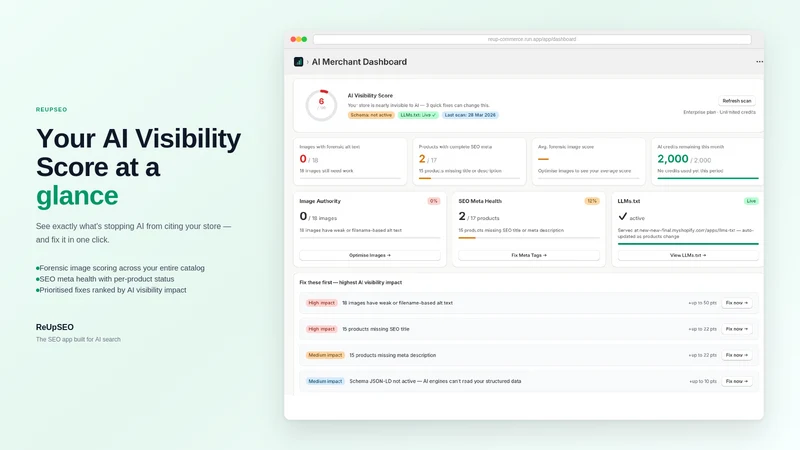The image size is (800, 450).
Task: Click the checkmark icon beside active
Action: 622,217
